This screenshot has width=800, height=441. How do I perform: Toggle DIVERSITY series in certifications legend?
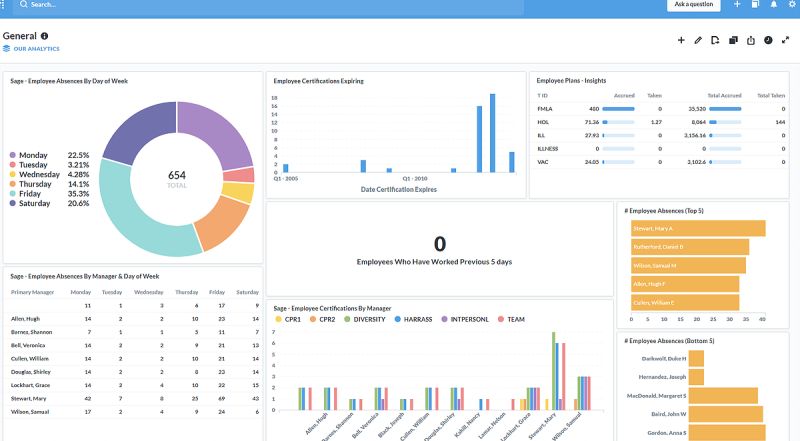(364, 320)
